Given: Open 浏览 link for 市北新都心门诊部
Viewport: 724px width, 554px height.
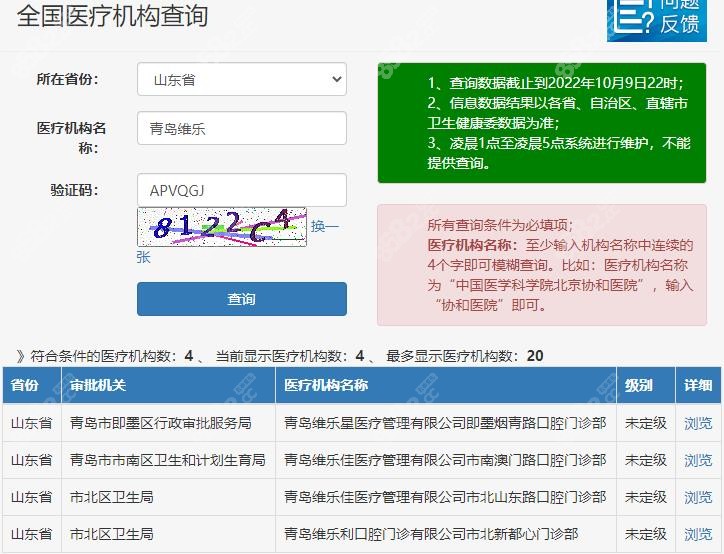Looking at the screenshot, I should pos(698,534).
